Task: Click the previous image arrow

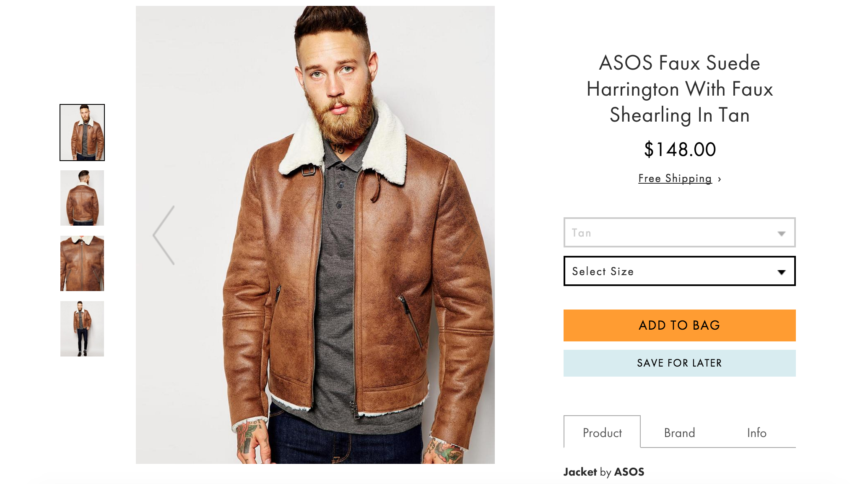Action: click(164, 235)
